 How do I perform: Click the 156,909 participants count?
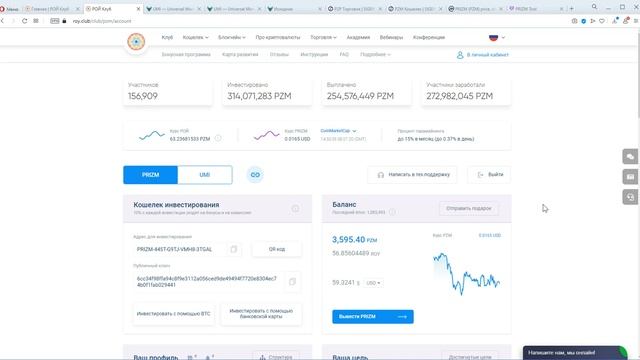[143, 96]
